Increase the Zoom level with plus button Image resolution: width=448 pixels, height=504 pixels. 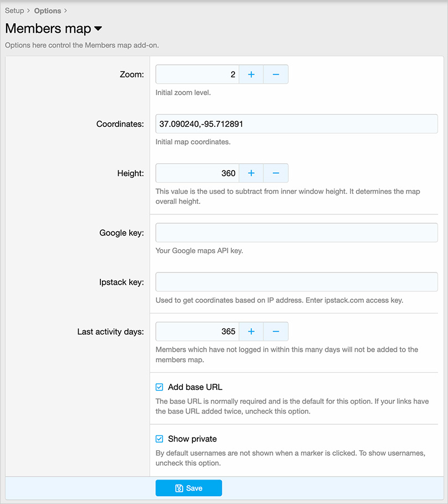(x=251, y=74)
